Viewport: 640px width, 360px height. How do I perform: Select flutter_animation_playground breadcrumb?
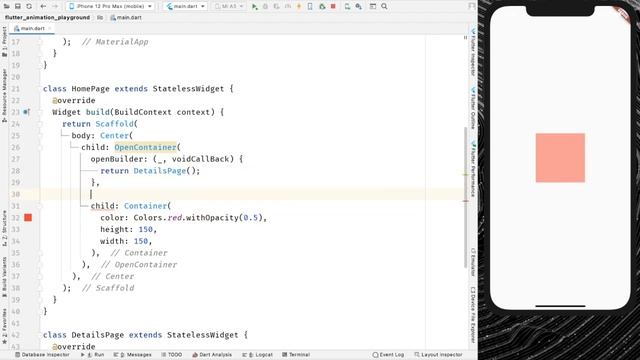point(47,18)
